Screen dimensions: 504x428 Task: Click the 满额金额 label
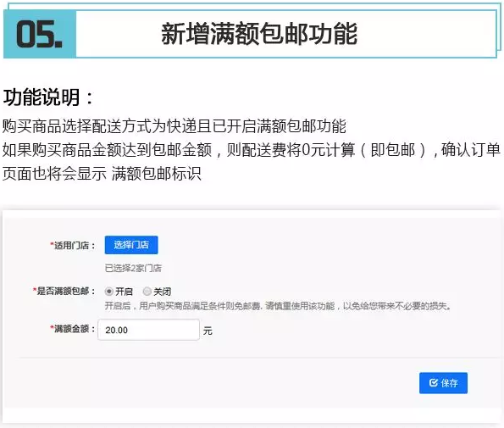coord(73,329)
